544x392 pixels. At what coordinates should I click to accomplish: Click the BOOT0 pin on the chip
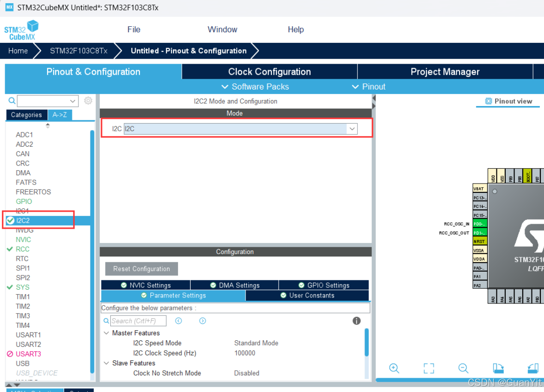tap(527, 176)
